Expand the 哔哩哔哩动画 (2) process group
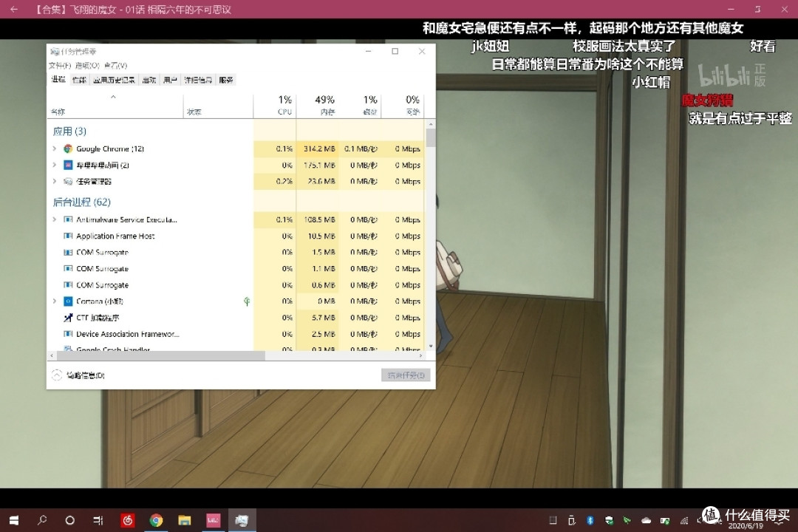Screen dimensions: 798x532 click(x=55, y=165)
